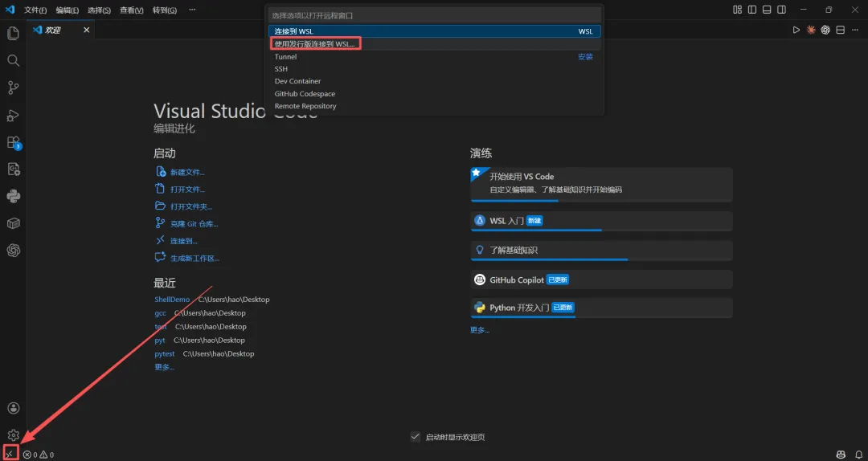Expand the 更多... recent list link
Screen dimensions: 868x461
[164, 367]
